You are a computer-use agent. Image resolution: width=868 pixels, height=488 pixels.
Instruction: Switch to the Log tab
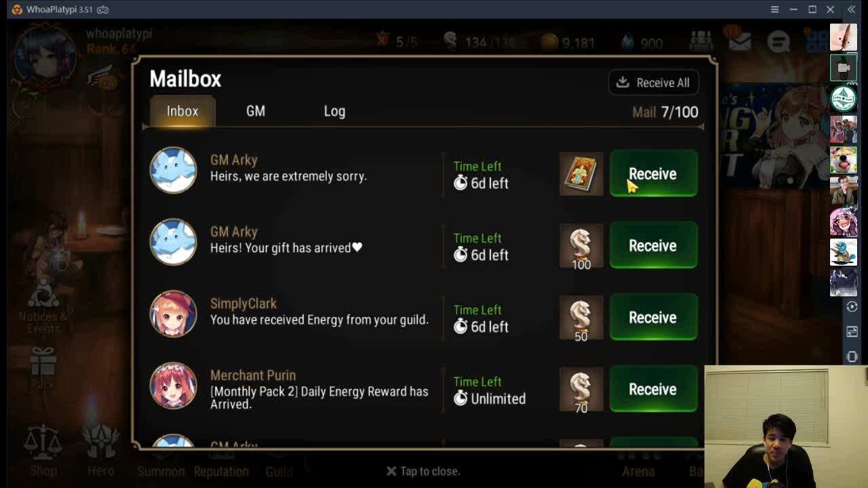click(334, 111)
